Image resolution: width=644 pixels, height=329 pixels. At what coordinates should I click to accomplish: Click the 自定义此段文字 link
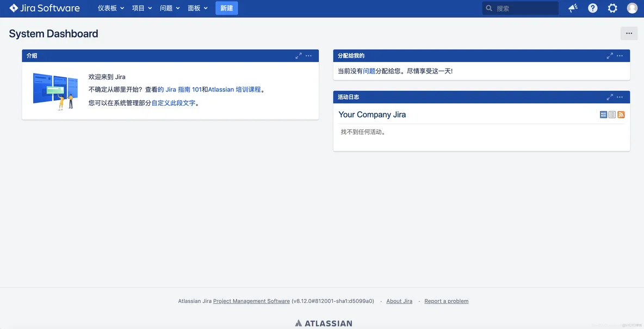pos(174,103)
